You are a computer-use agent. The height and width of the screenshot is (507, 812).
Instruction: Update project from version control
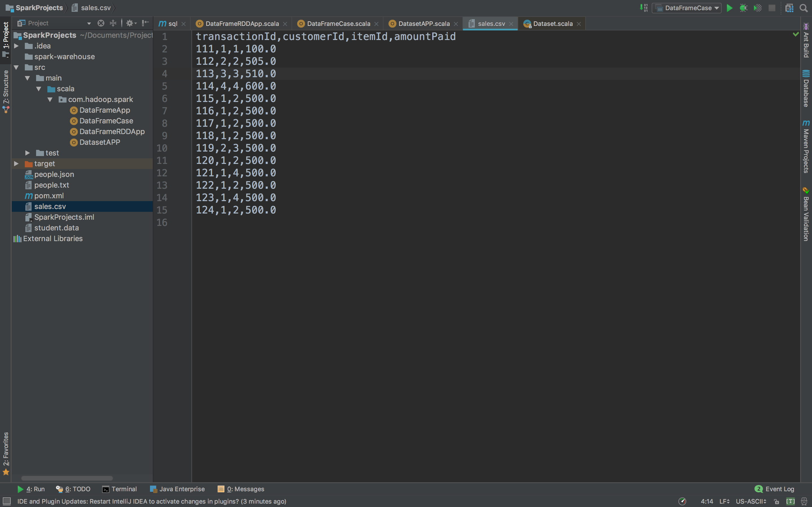point(644,8)
